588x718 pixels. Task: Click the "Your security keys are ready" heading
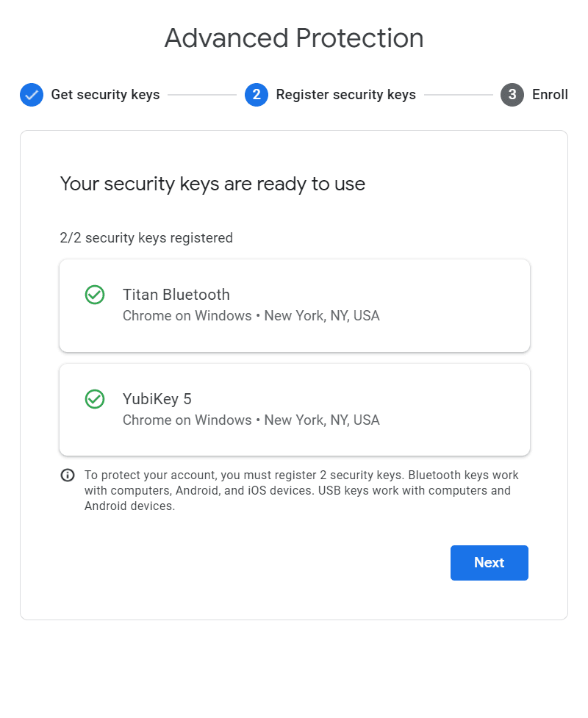tap(212, 183)
